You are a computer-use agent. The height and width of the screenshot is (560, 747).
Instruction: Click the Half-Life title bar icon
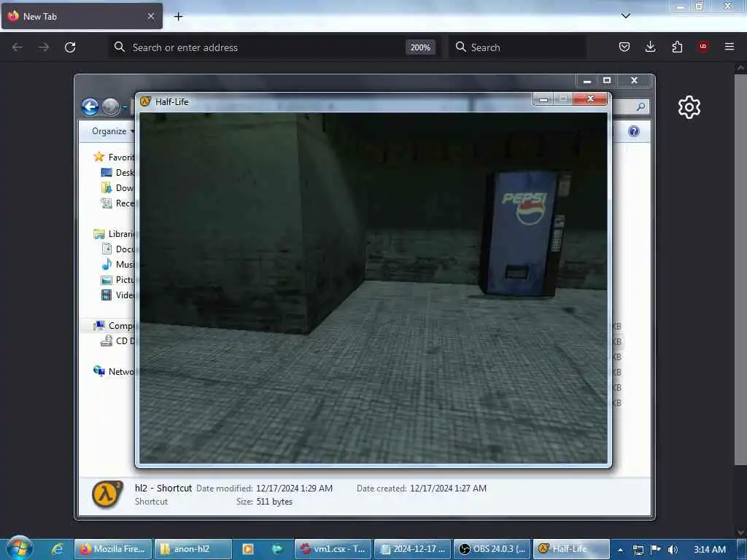(145, 101)
